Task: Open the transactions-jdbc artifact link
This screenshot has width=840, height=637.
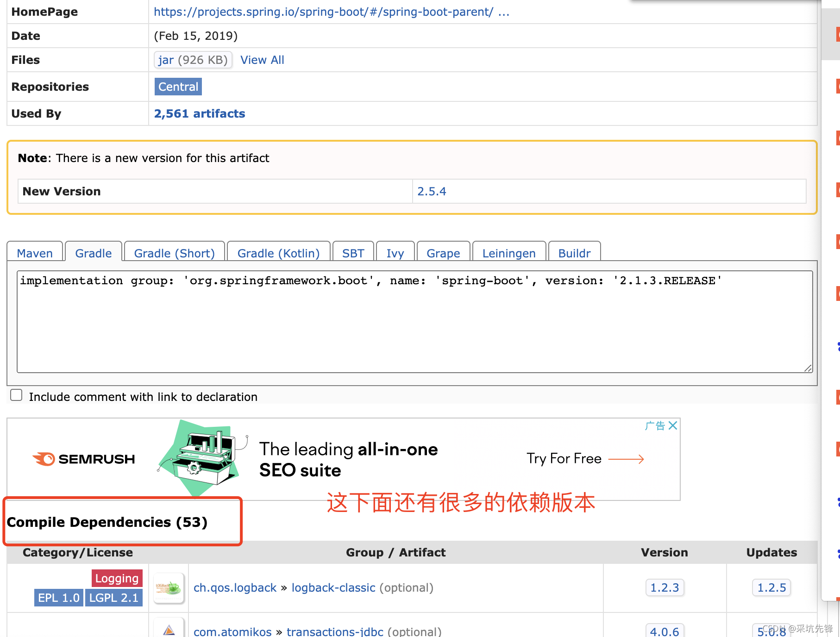Action: tap(335, 631)
